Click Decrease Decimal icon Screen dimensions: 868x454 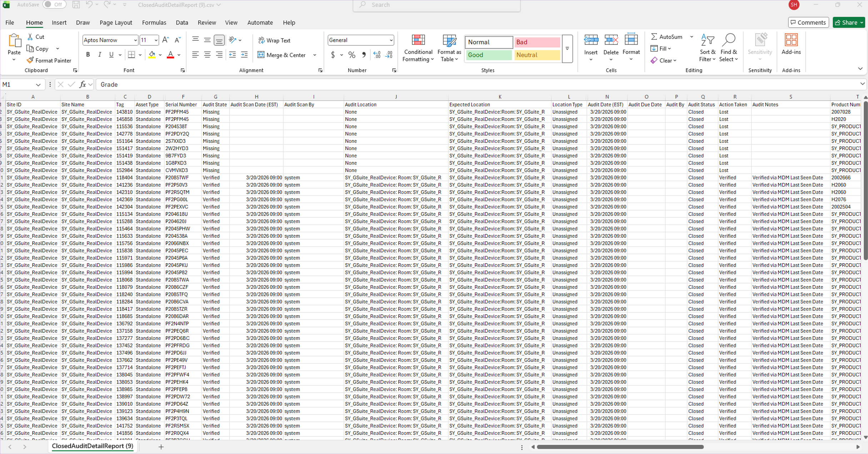tap(389, 55)
